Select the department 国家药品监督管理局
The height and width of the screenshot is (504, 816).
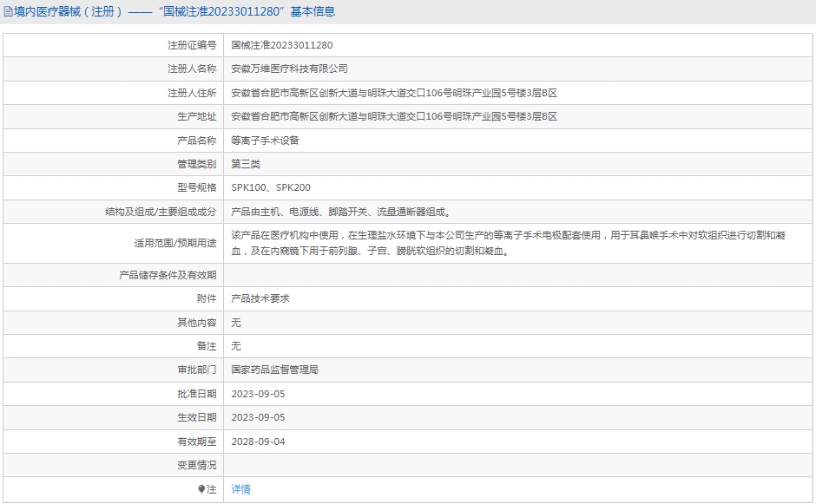pos(275,370)
